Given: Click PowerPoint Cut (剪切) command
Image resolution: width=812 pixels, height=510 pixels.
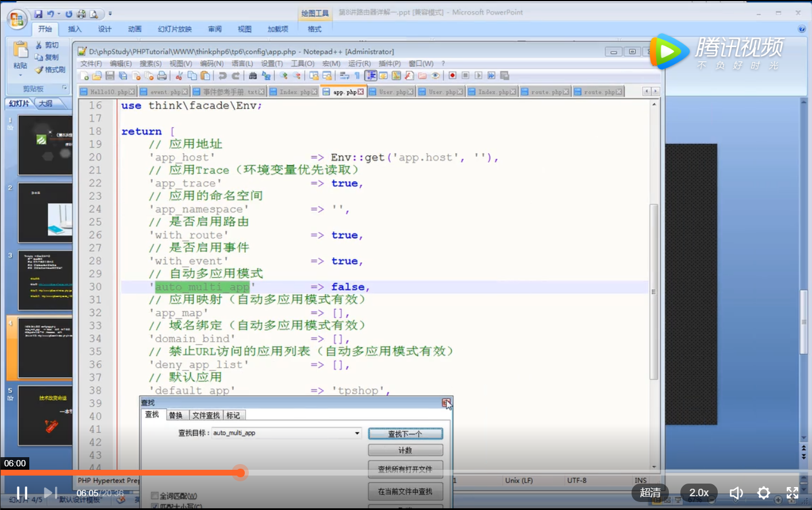Looking at the screenshot, I should pyautogui.click(x=47, y=45).
